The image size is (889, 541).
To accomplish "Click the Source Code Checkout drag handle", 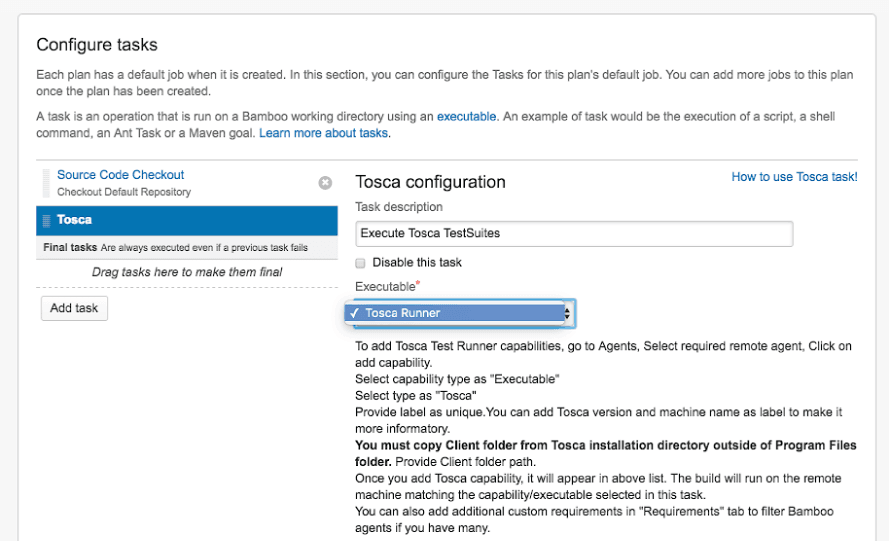I will coord(46,182).
